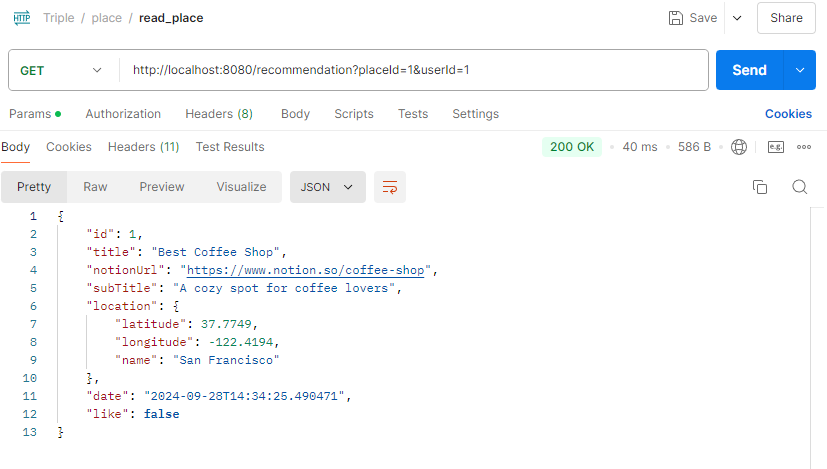Open the JSON format dropdown
The width and height of the screenshot is (827, 469).
pyautogui.click(x=328, y=187)
